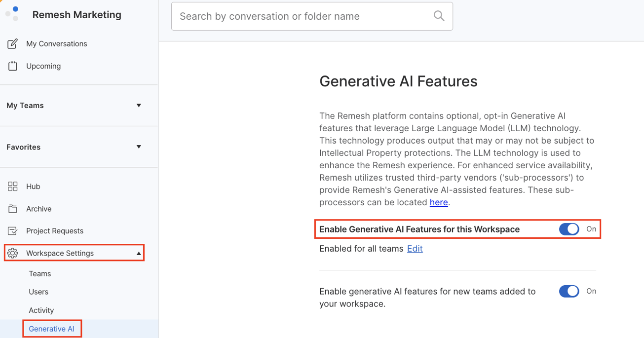This screenshot has width=644, height=338.
Task: Expand the My Teams section
Action: coord(139,105)
